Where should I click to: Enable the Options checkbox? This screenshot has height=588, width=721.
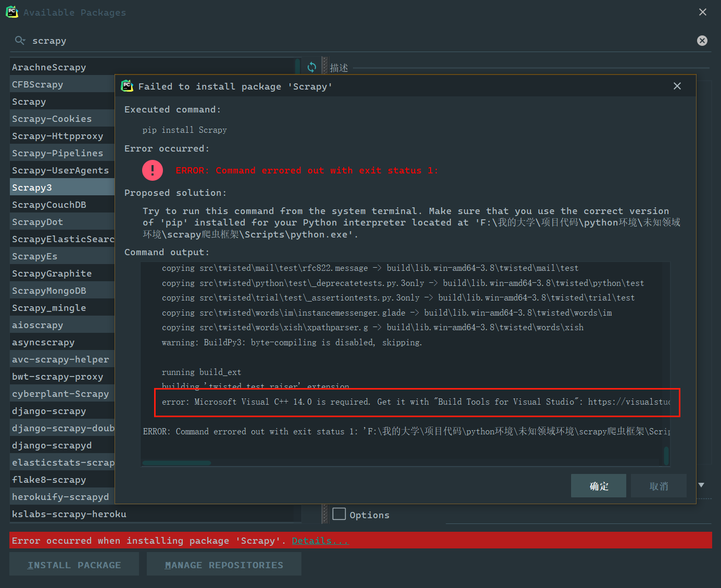[x=339, y=514]
